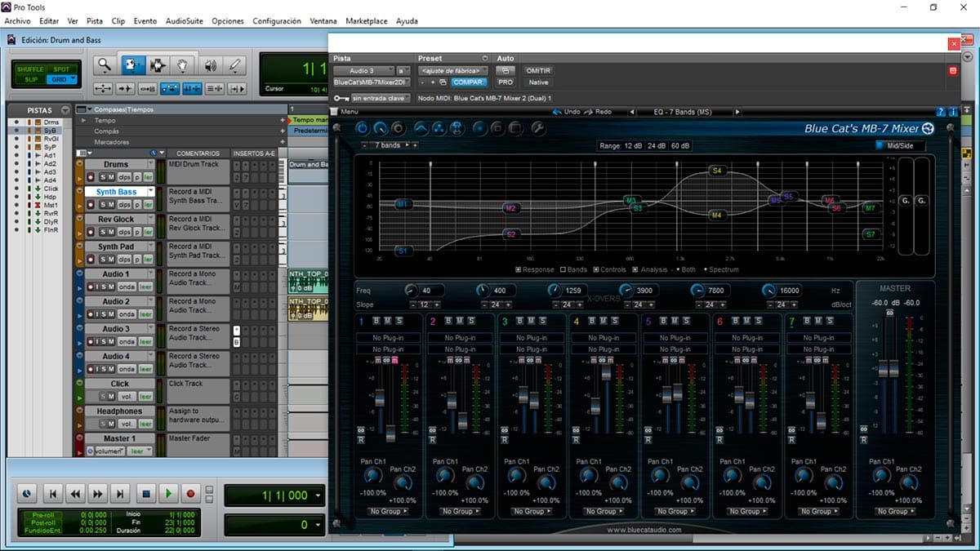980x551 pixels.
Task: Select 24 dB range button
Action: (657, 146)
